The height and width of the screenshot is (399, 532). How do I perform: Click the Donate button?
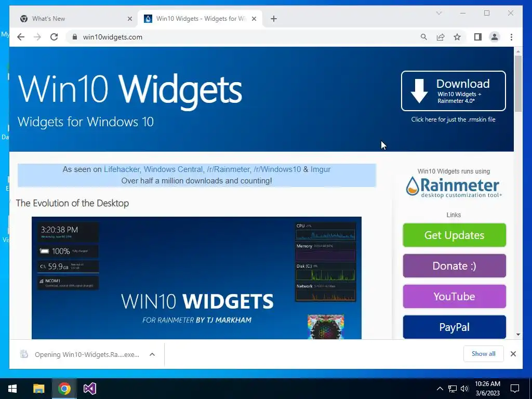(454, 265)
